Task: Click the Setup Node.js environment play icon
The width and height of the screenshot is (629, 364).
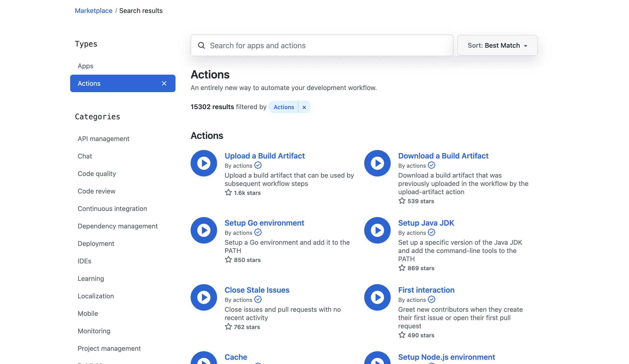Action: tap(377, 358)
